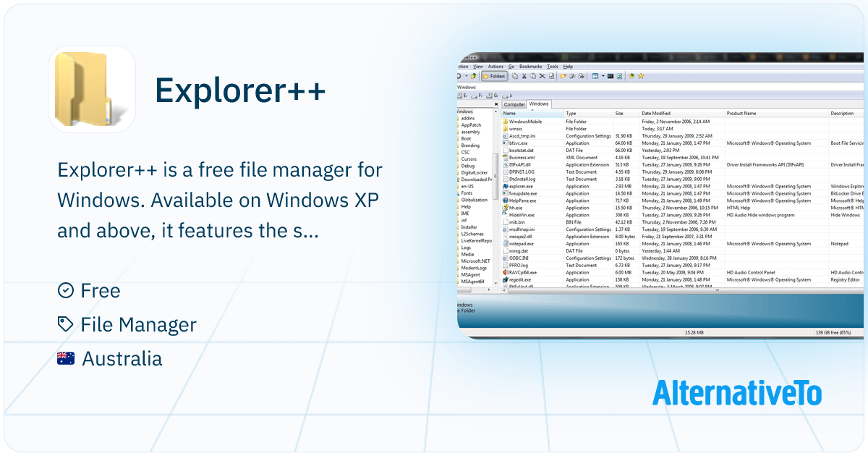Image resolution: width=868 pixels, height=456 pixels.
Task: Select the bootstat.dat file row
Action: click(x=683, y=150)
